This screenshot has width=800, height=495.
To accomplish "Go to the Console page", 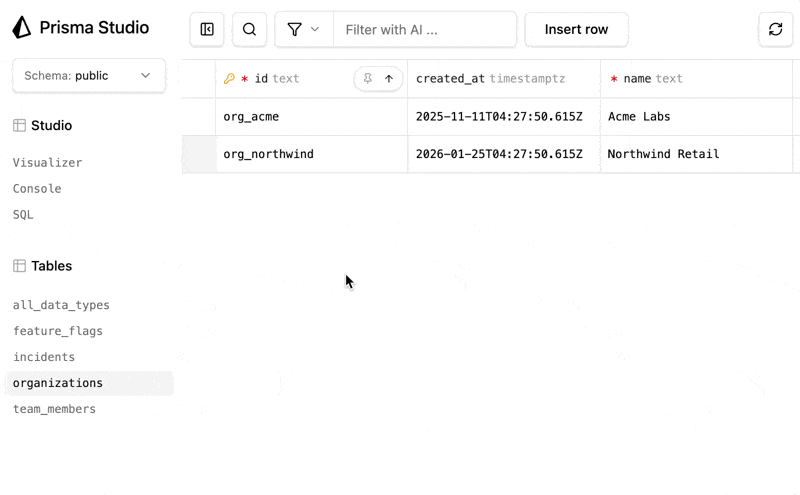I will (37, 189).
